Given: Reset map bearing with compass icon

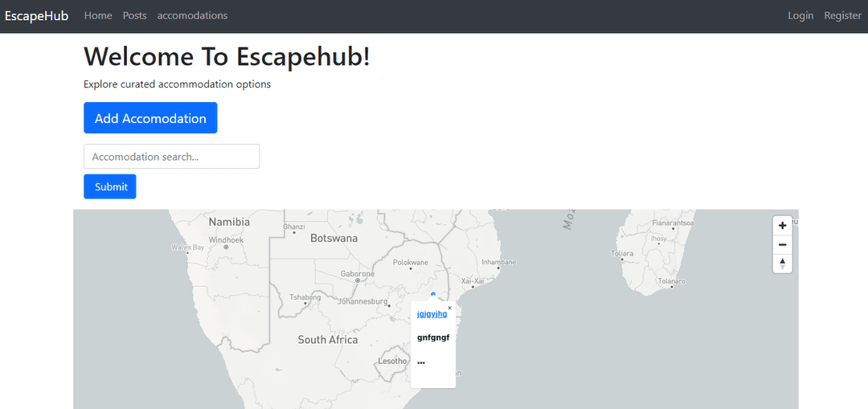Looking at the screenshot, I should pyautogui.click(x=782, y=264).
